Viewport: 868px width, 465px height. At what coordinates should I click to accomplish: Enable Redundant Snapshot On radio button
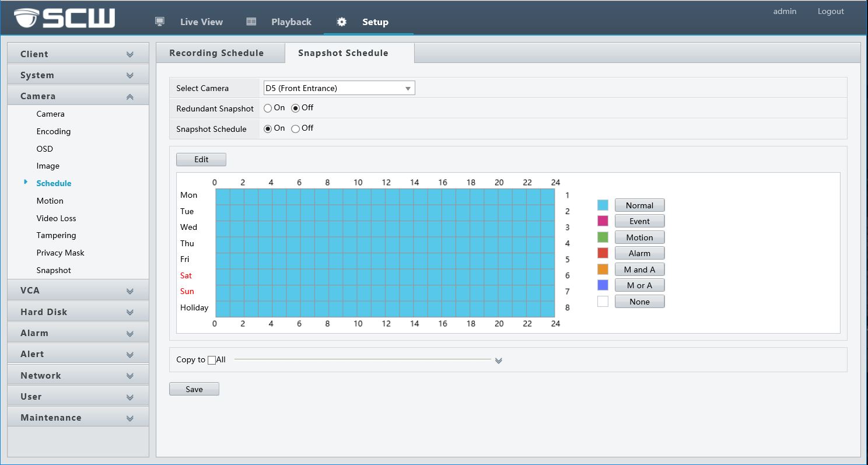tap(268, 108)
